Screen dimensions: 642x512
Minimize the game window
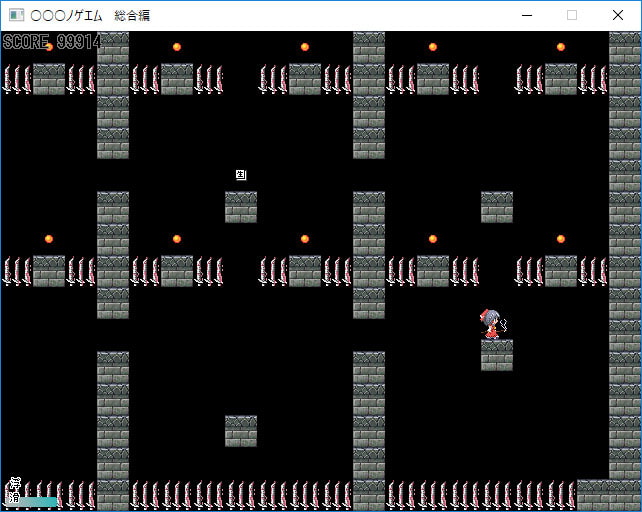[x=526, y=15]
